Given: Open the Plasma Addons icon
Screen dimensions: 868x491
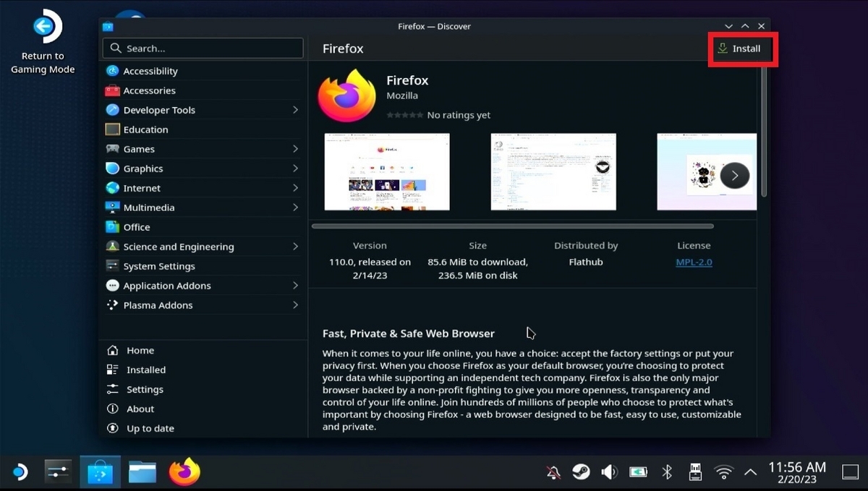Looking at the screenshot, I should point(112,305).
